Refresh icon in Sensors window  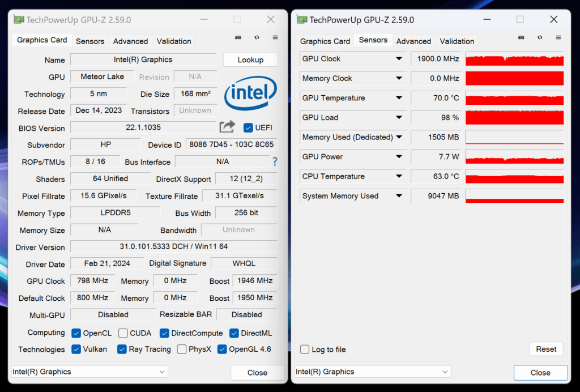point(540,37)
